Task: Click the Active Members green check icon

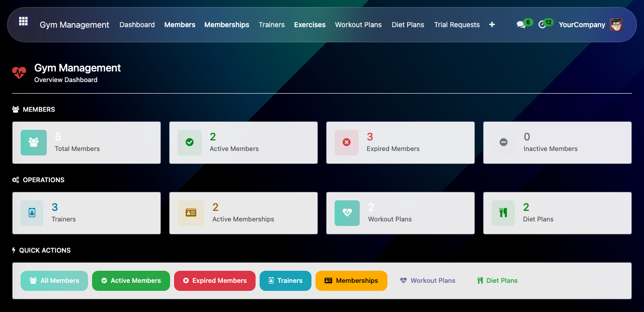Action: [190, 142]
